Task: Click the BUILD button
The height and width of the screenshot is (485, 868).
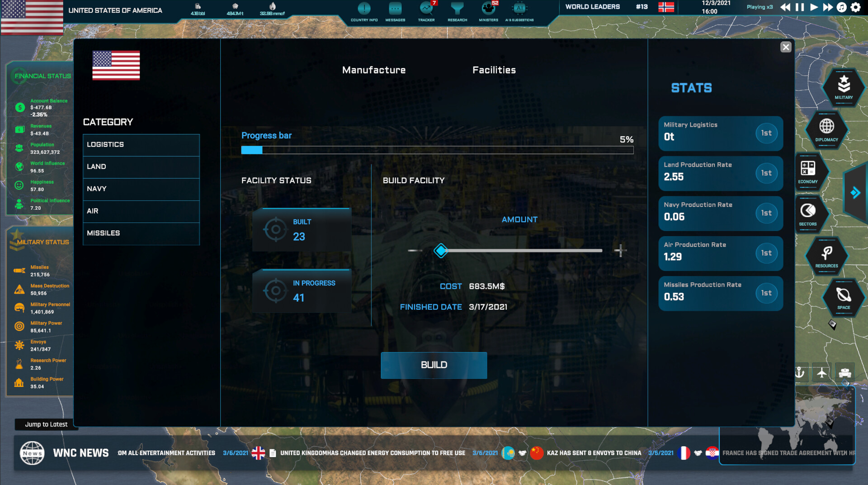Action: coord(434,365)
